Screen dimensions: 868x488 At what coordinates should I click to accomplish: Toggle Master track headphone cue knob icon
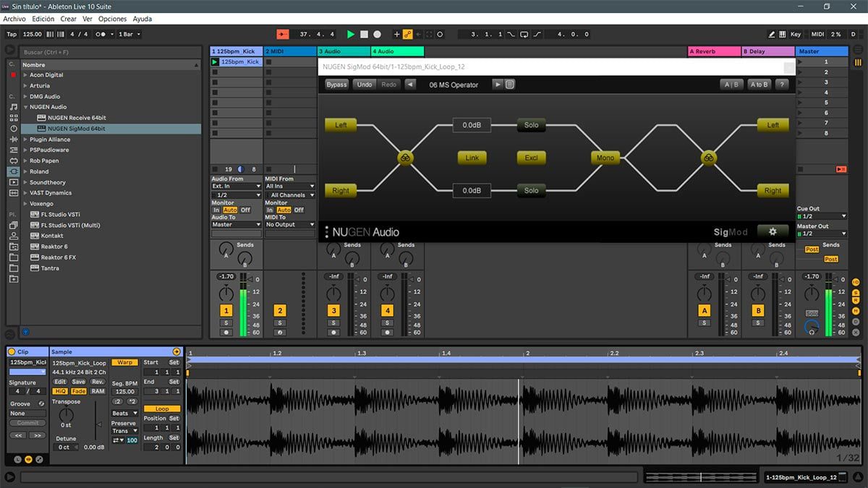pos(812,328)
